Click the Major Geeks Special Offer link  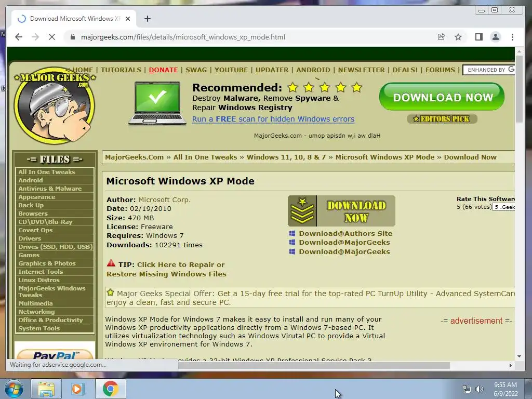coord(310,298)
